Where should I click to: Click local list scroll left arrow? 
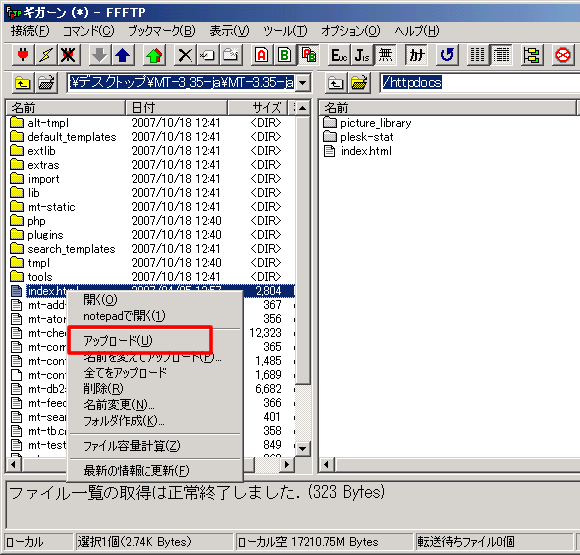click(14, 464)
